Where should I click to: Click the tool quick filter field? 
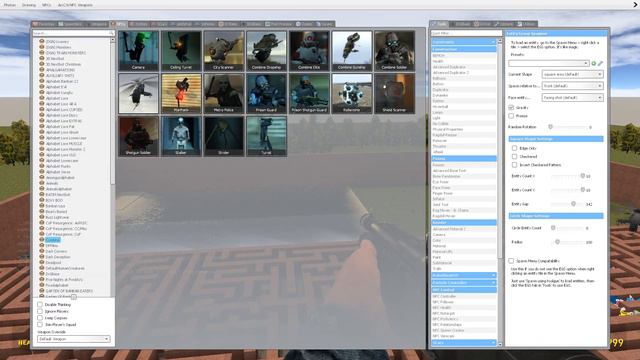[467, 33]
